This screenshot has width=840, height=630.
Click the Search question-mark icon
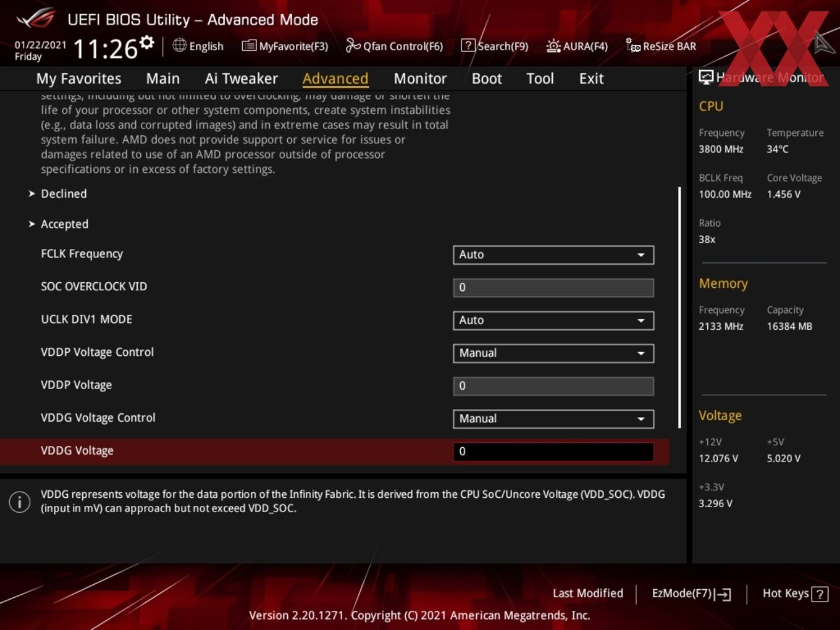(468, 46)
